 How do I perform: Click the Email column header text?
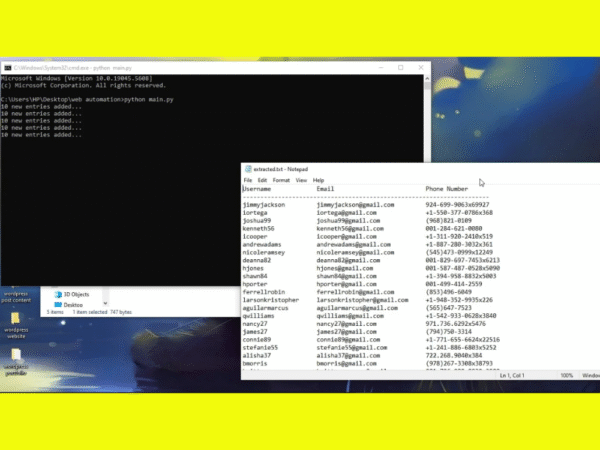pos(325,189)
